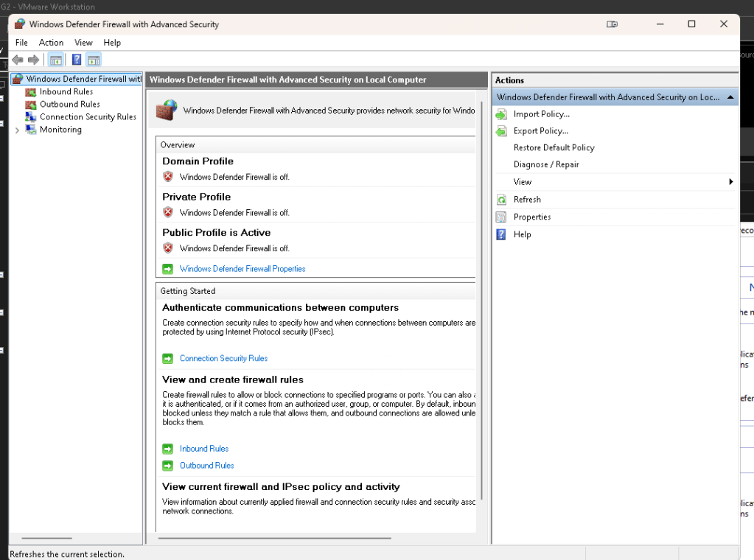754x560 pixels.
Task: Open the File menu
Action: (21, 42)
